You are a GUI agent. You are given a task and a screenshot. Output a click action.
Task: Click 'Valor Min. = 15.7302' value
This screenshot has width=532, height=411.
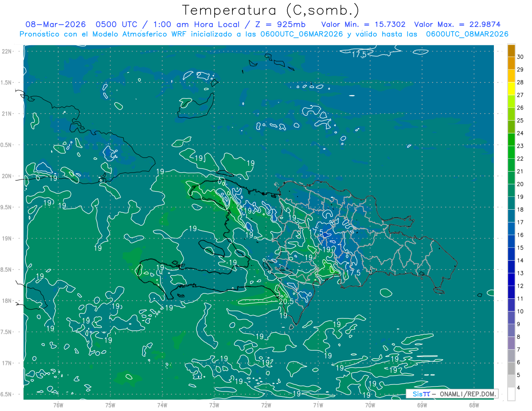[363, 24]
